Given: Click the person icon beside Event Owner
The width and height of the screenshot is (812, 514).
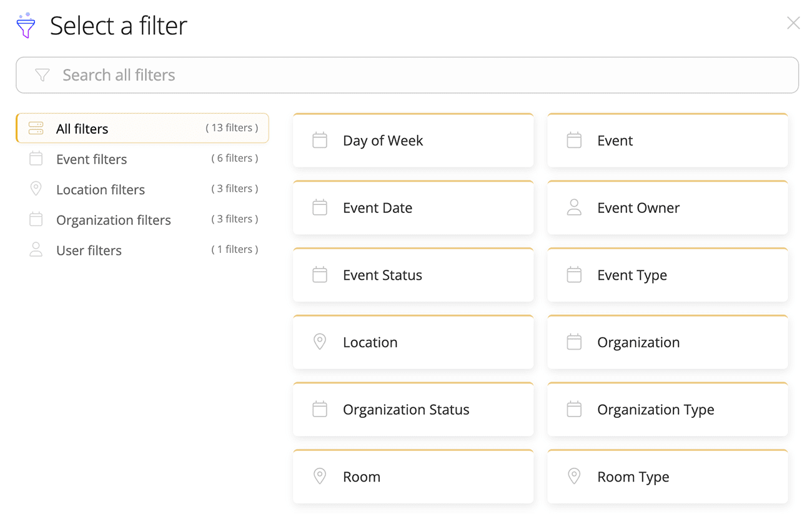Looking at the screenshot, I should 574,207.
